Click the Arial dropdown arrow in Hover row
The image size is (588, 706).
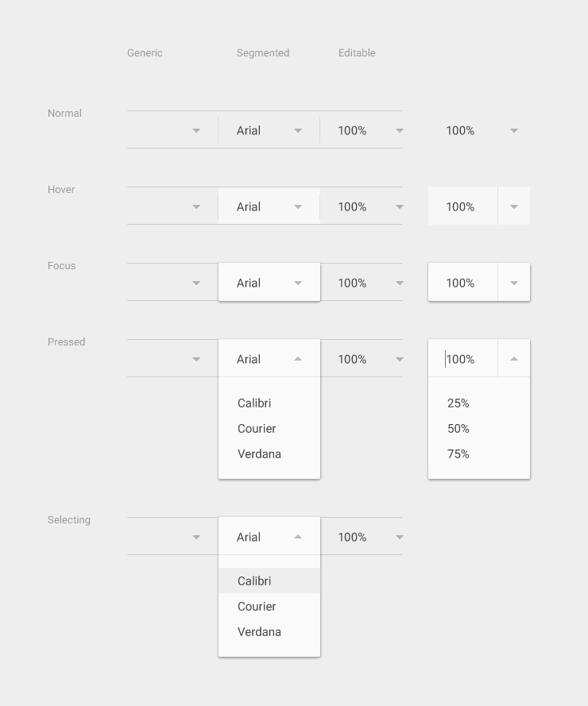click(298, 206)
